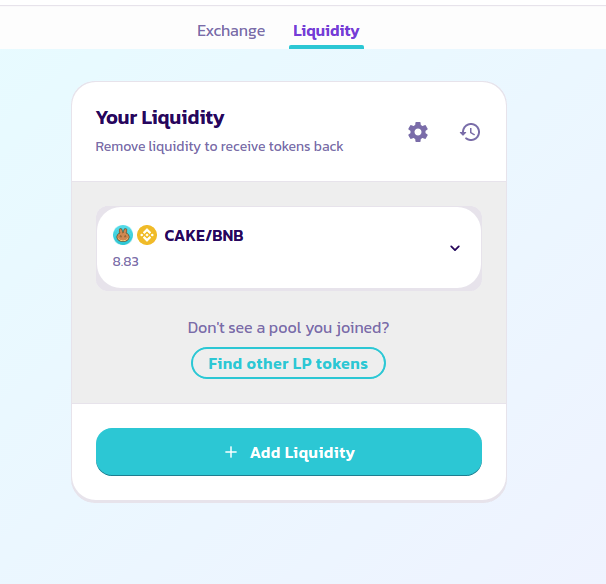The image size is (606, 584).
Task: Click the BNB token coin icon
Action: pyautogui.click(x=147, y=235)
